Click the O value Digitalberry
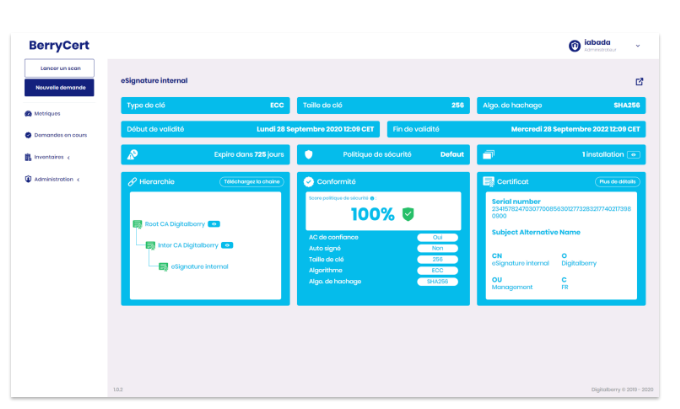The height and width of the screenshot is (409, 680). 579,263
